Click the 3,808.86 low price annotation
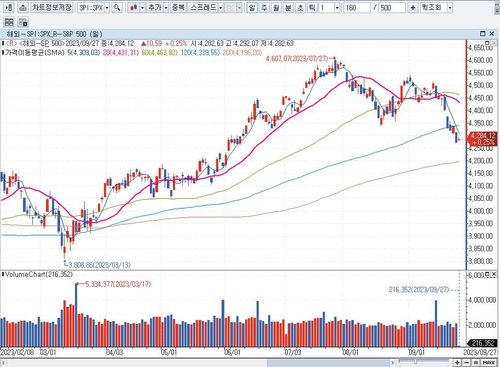The image size is (500, 367). pyautogui.click(x=99, y=265)
